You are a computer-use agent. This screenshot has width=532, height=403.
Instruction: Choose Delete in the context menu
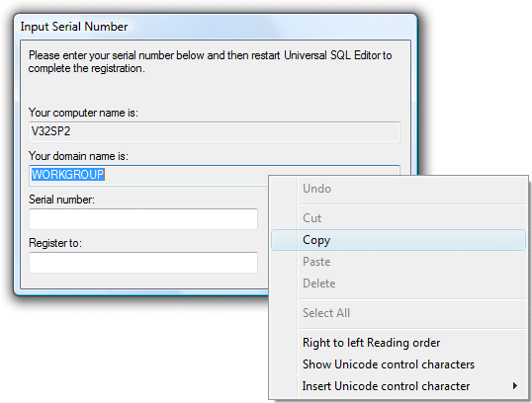tap(399, 283)
